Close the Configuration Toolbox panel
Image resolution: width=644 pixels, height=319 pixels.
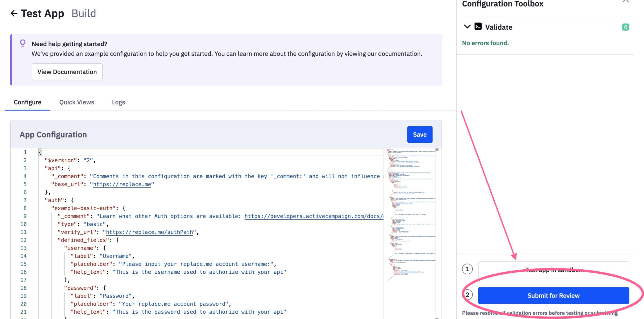coord(626,2)
